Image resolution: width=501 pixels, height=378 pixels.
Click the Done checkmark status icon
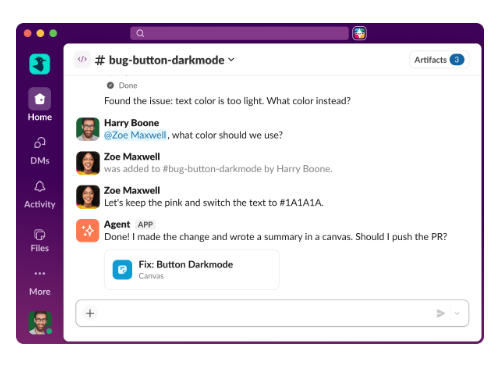[110, 85]
